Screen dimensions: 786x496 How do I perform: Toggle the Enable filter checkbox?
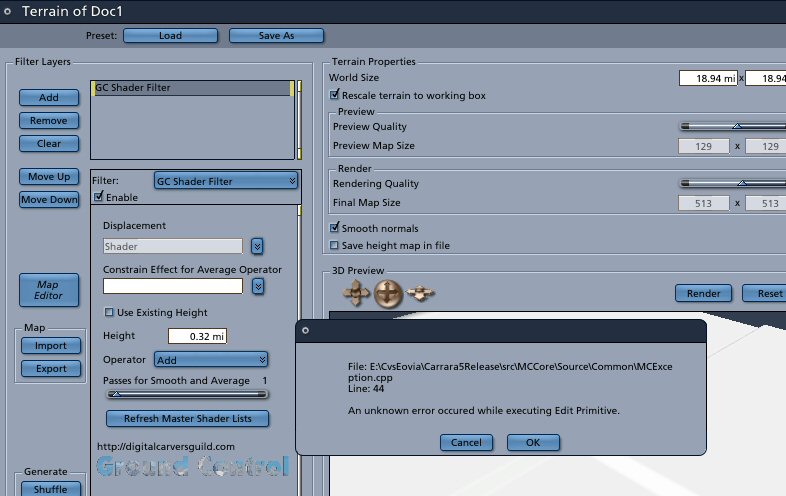(98, 196)
